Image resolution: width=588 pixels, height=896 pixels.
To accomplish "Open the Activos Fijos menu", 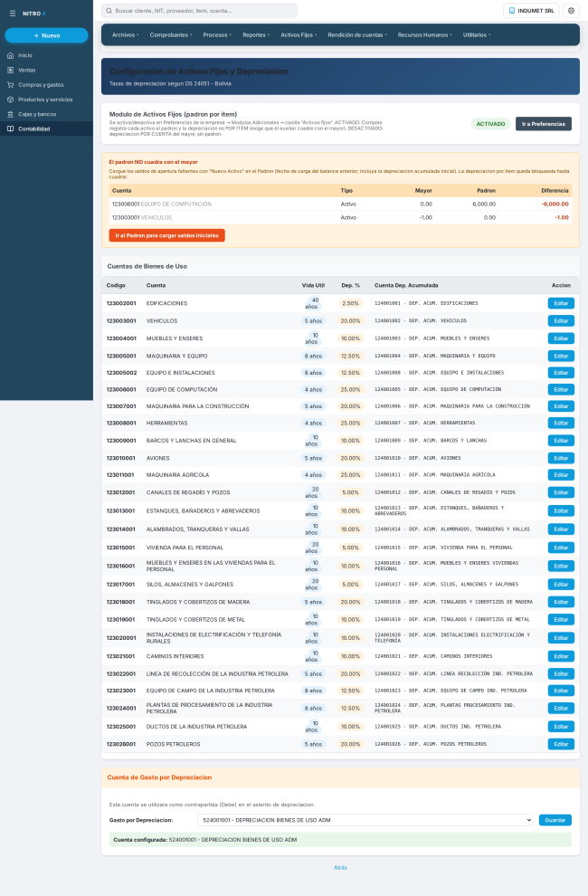I will pyautogui.click(x=299, y=35).
